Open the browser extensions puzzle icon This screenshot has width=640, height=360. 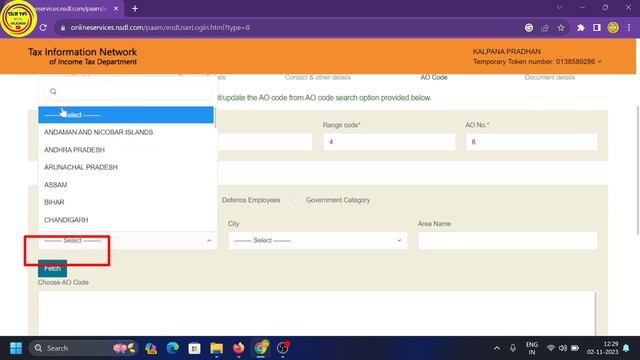[x=580, y=28]
